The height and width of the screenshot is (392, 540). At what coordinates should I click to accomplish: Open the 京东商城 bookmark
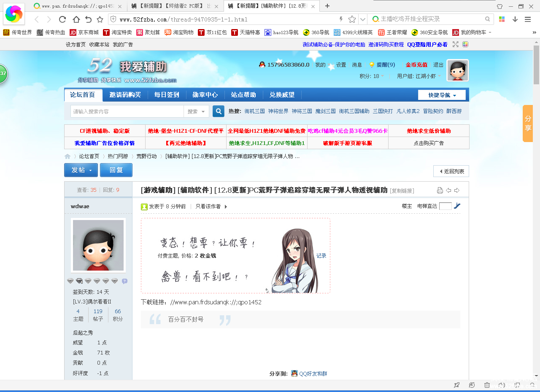click(x=84, y=32)
